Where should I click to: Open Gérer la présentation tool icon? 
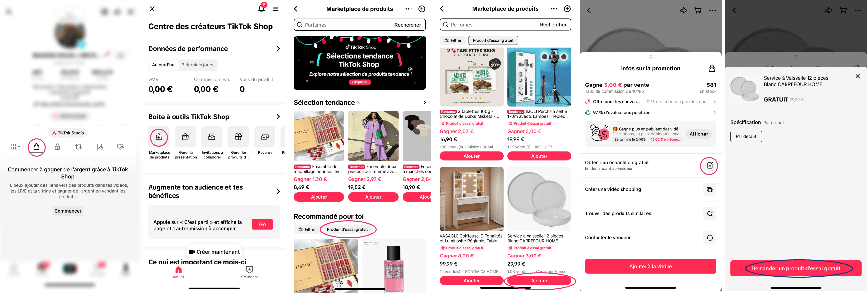[x=185, y=137]
